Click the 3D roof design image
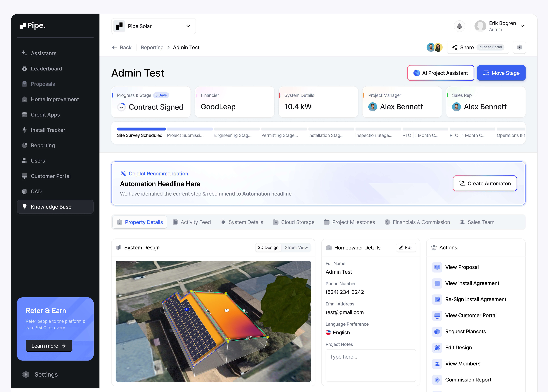 click(213, 321)
